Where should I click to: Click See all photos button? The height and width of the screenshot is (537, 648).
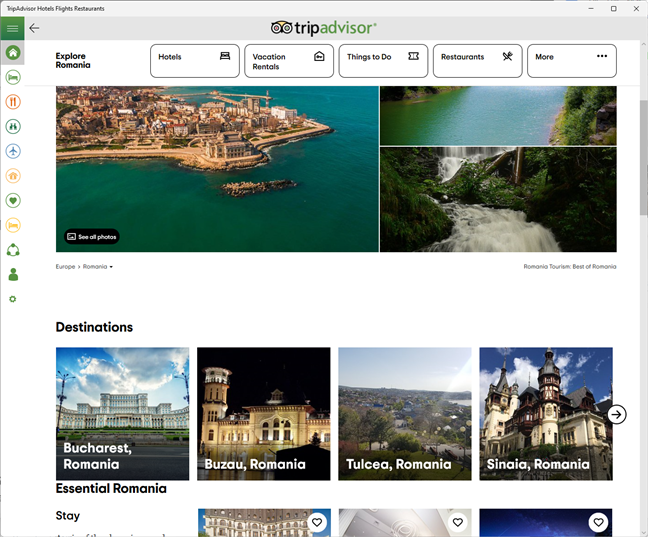[x=92, y=236]
